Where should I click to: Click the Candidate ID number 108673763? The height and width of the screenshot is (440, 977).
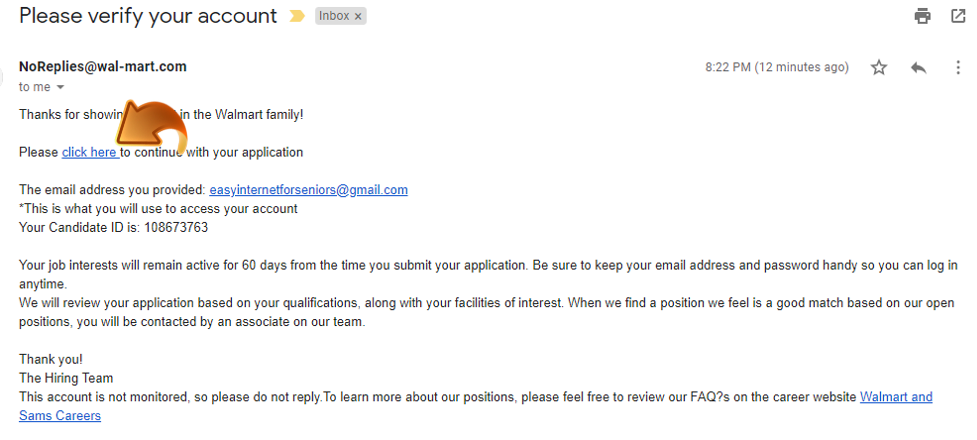click(x=176, y=227)
